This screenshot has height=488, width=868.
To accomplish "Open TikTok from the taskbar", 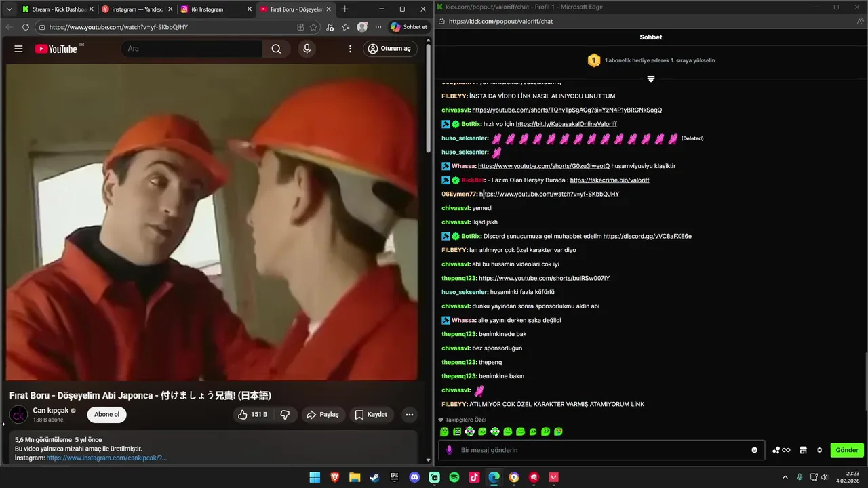I will pyautogui.click(x=474, y=477).
